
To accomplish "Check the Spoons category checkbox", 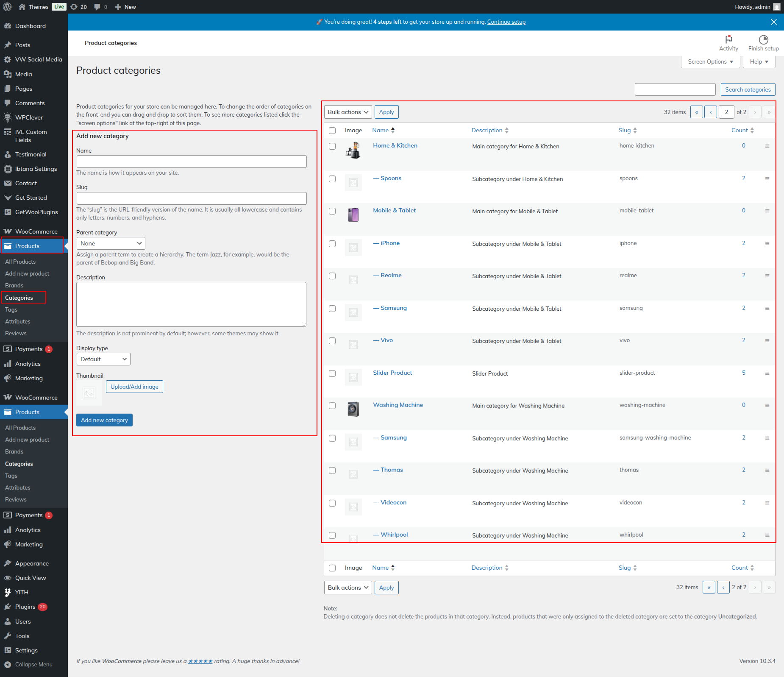I will coord(332,179).
